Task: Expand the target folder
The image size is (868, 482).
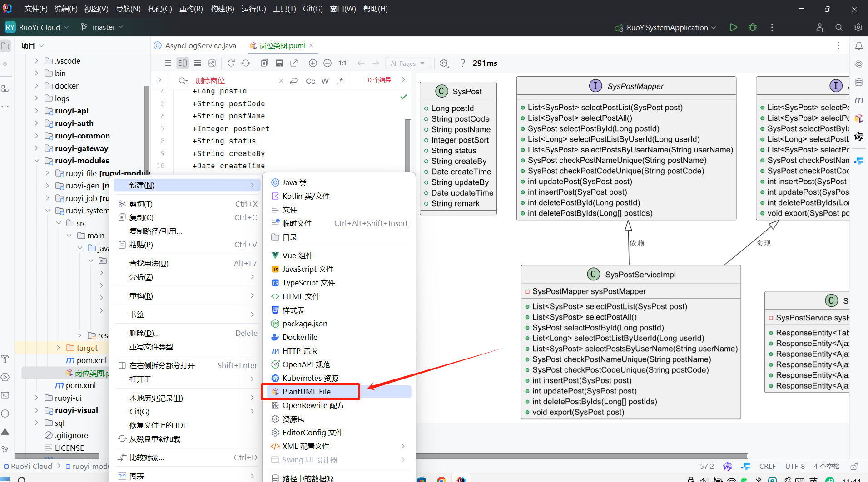Action: [x=58, y=348]
